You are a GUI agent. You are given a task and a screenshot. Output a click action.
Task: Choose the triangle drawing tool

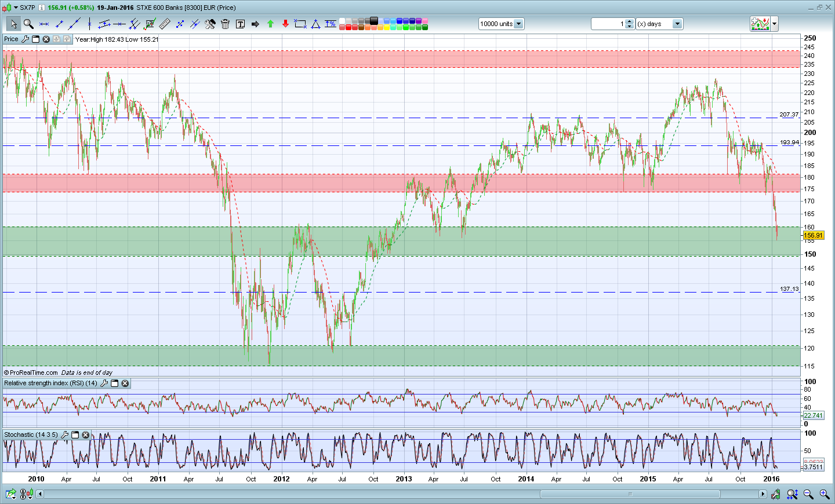(x=315, y=24)
